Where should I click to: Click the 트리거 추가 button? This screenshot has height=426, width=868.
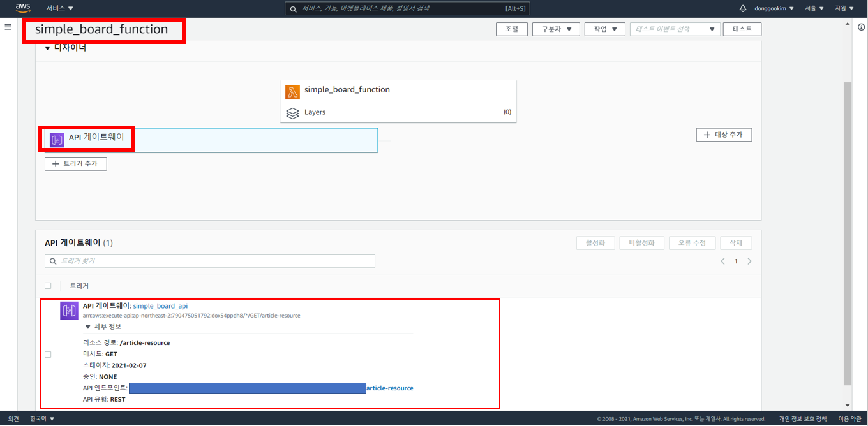[x=76, y=164]
